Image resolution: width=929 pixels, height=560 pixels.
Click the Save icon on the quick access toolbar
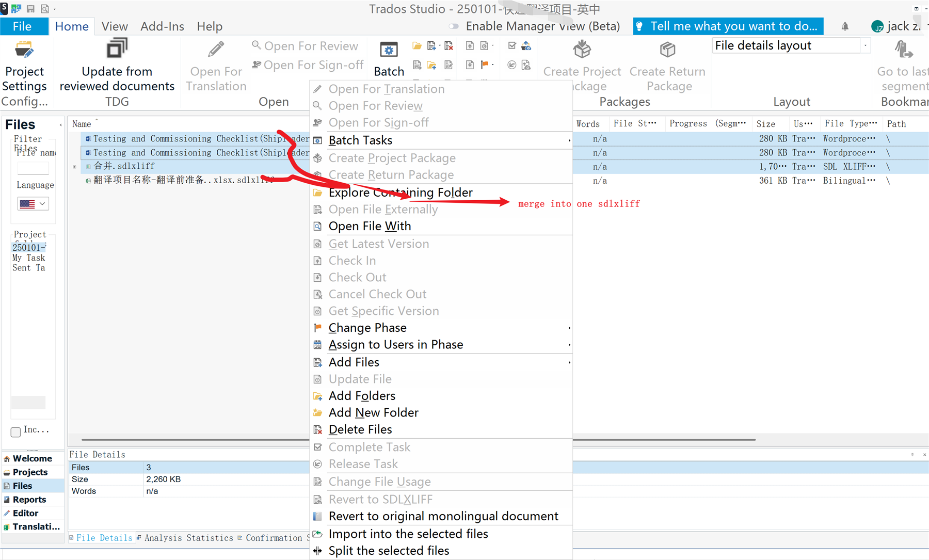tap(30, 8)
